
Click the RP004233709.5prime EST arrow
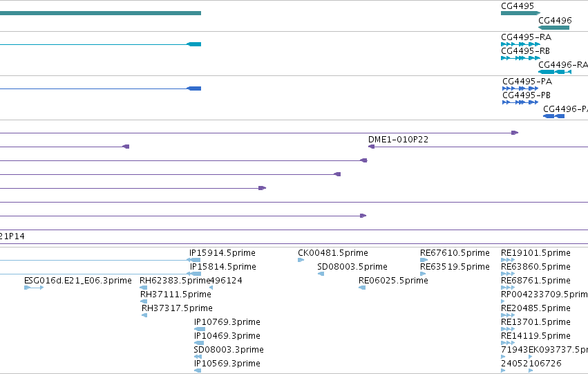503,301
